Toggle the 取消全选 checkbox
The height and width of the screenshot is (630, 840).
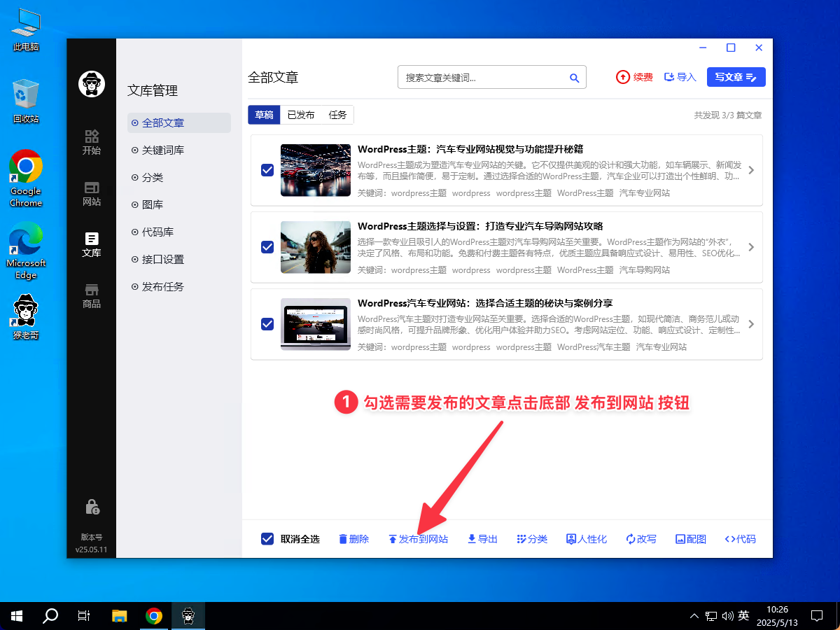[267, 539]
